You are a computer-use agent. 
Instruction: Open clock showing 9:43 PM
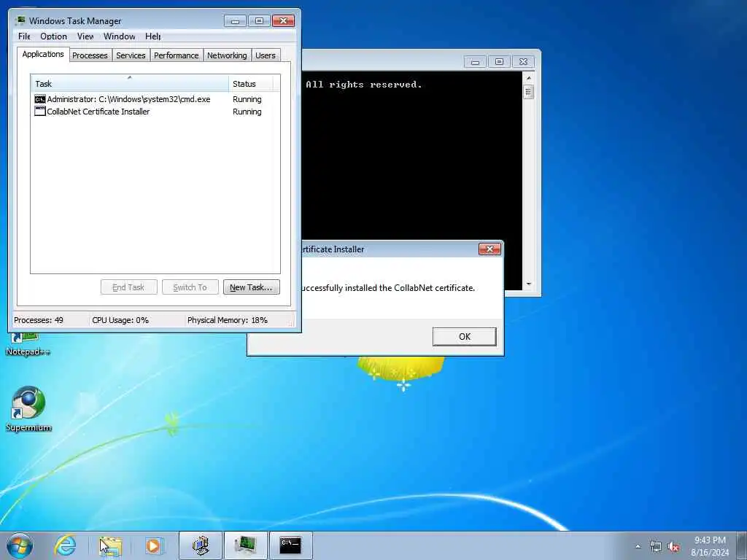pyautogui.click(x=710, y=546)
